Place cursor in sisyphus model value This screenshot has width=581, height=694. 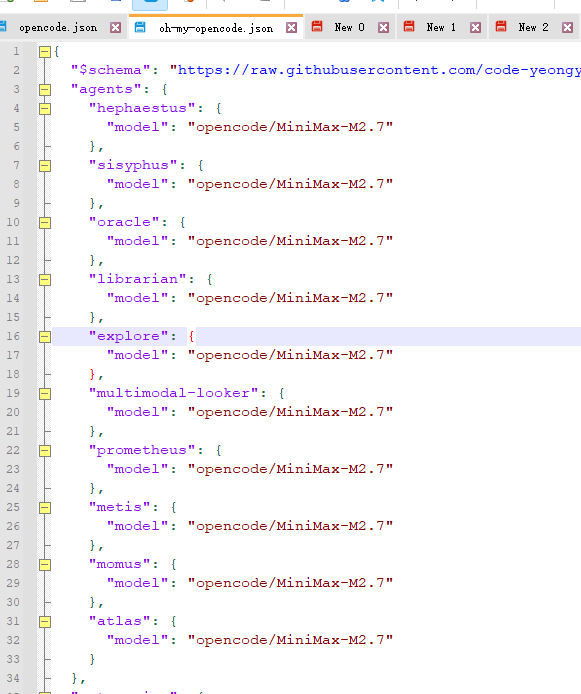(290, 184)
